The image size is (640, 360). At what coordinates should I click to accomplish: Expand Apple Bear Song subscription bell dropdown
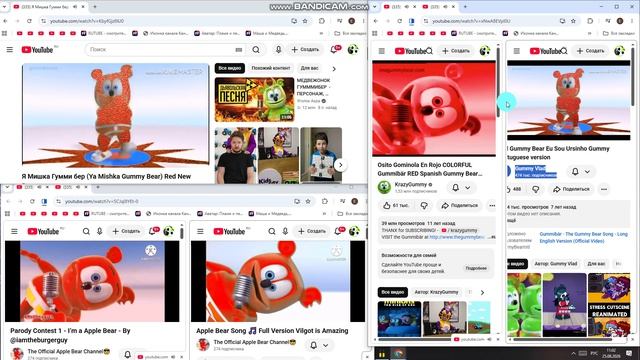[326, 345]
